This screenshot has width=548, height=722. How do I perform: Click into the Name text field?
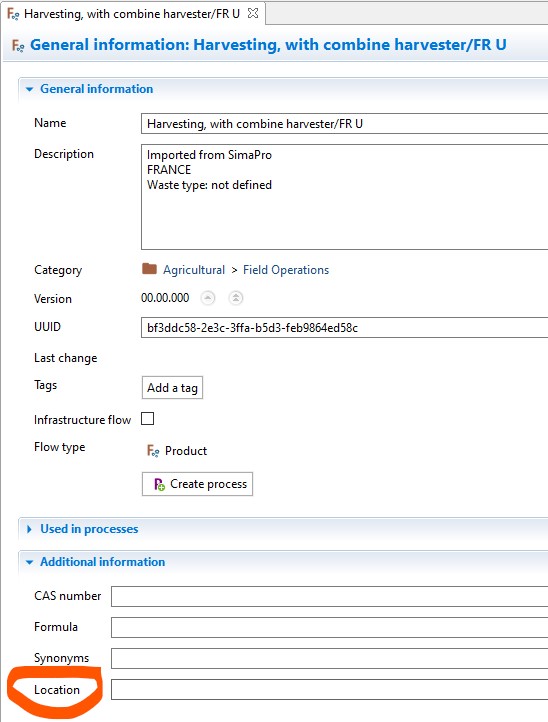coord(344,124)
